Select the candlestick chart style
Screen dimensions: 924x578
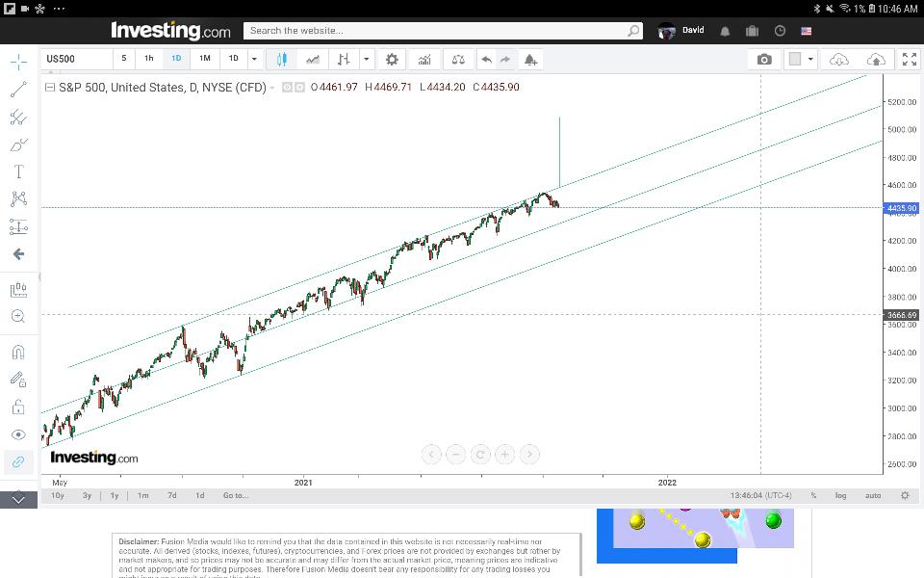coord(282,59)
